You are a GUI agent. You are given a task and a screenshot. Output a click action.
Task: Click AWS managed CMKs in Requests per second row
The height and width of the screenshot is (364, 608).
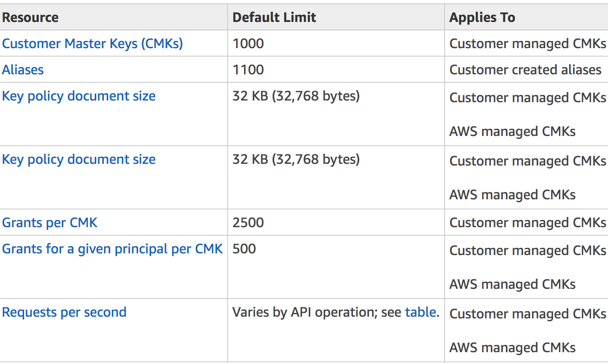[x=513, y=348]
